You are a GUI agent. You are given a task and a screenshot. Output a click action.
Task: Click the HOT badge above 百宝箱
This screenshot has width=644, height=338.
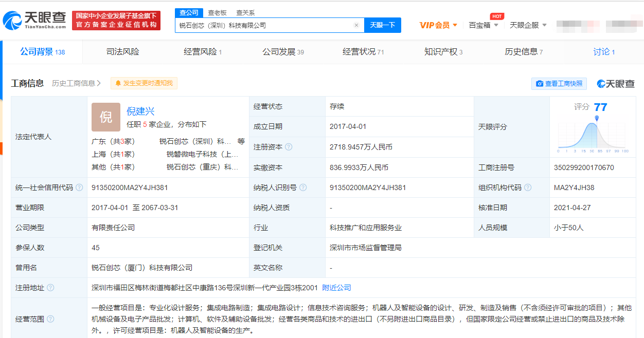click(496, 16)
